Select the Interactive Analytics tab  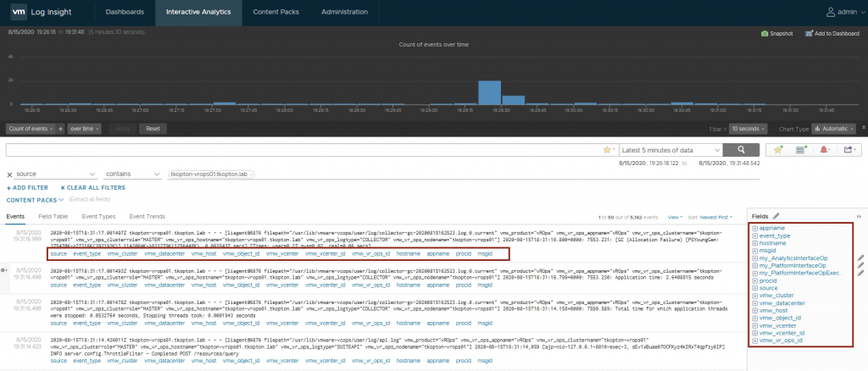click(198, 12)
